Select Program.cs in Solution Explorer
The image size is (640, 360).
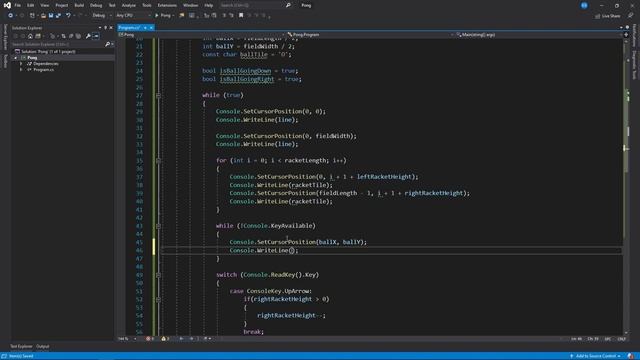(43, 70)
